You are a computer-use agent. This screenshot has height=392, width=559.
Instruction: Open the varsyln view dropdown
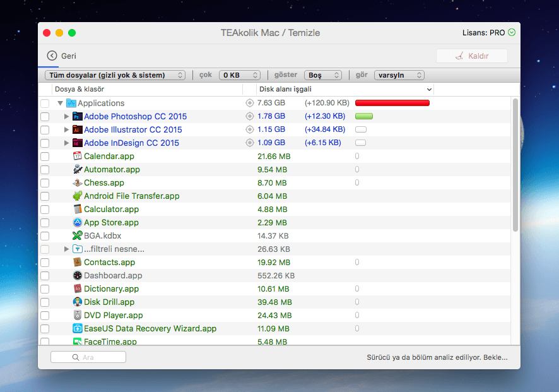(x=399, y=75)
